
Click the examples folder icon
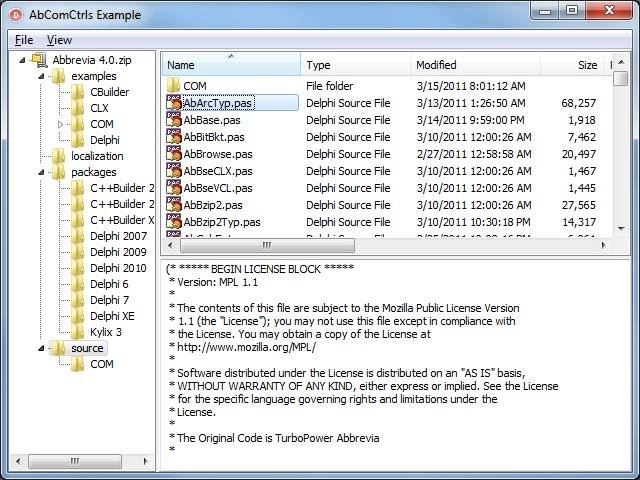coord(58,76)
